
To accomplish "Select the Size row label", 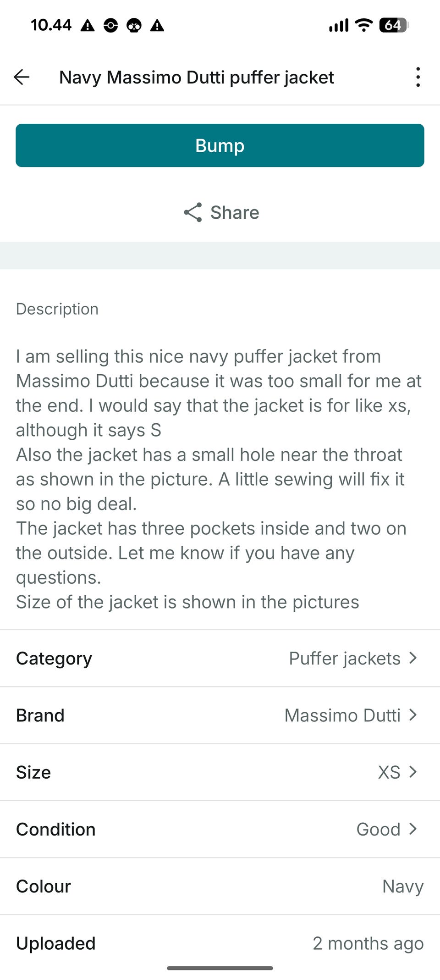I will click(33, 772).
